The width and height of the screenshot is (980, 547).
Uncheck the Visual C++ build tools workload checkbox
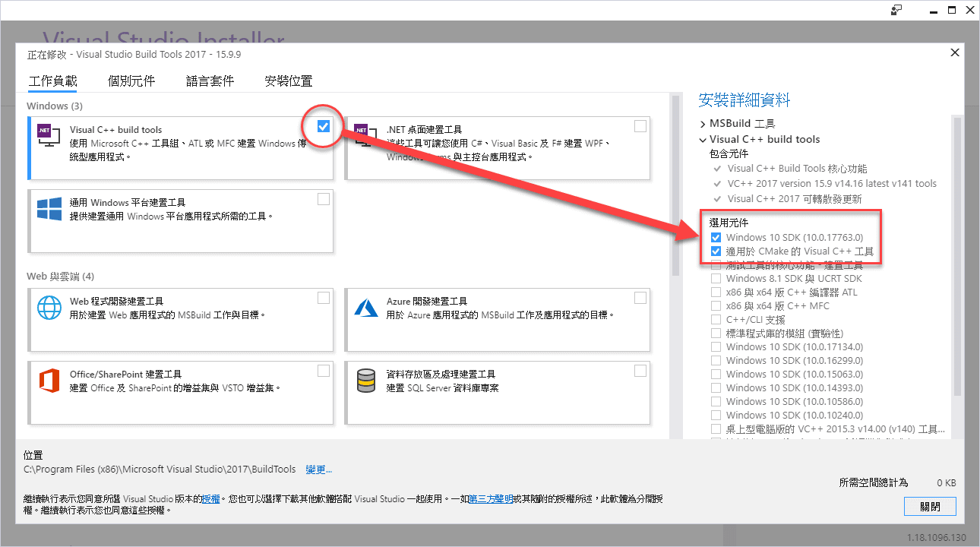click(x=324, y=126)
